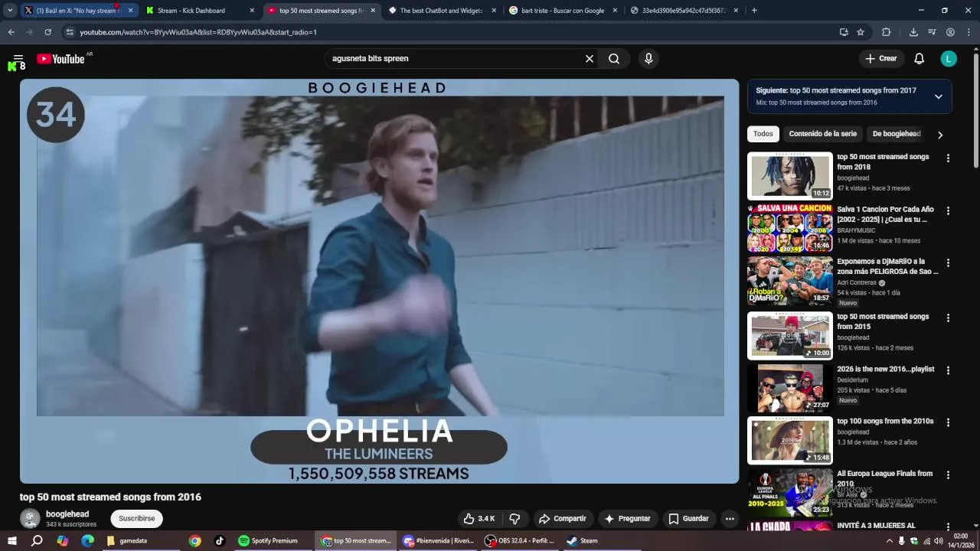Screen dimensions: 980x551
Task: Dislike the video
Action: pos(515,518)
